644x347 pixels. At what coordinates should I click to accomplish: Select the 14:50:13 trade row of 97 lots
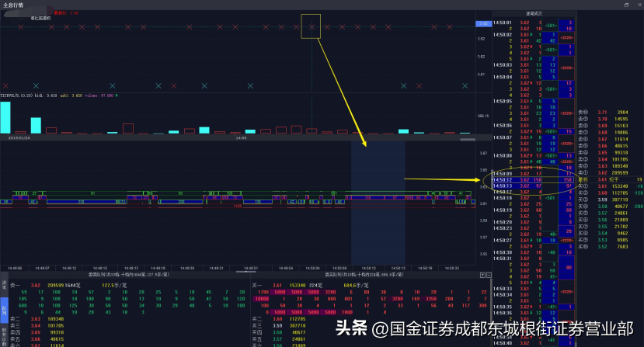click(533, 186)
